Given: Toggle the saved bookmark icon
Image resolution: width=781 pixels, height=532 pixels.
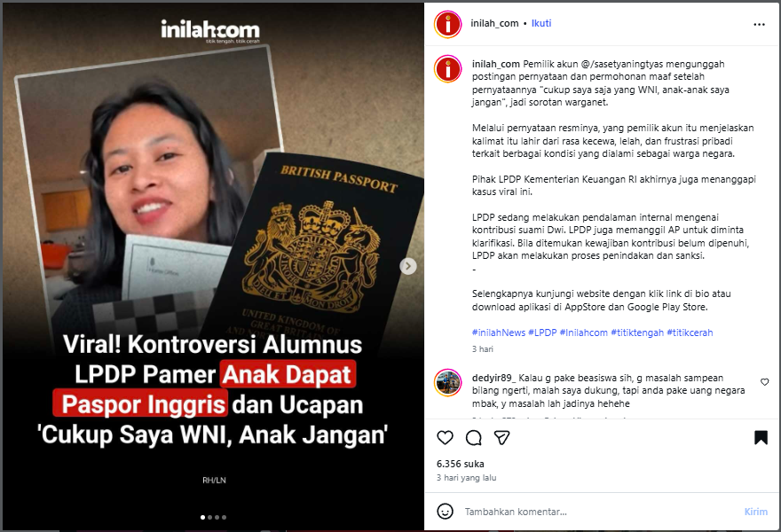Looking at the screenshot, I should (761, 437).
